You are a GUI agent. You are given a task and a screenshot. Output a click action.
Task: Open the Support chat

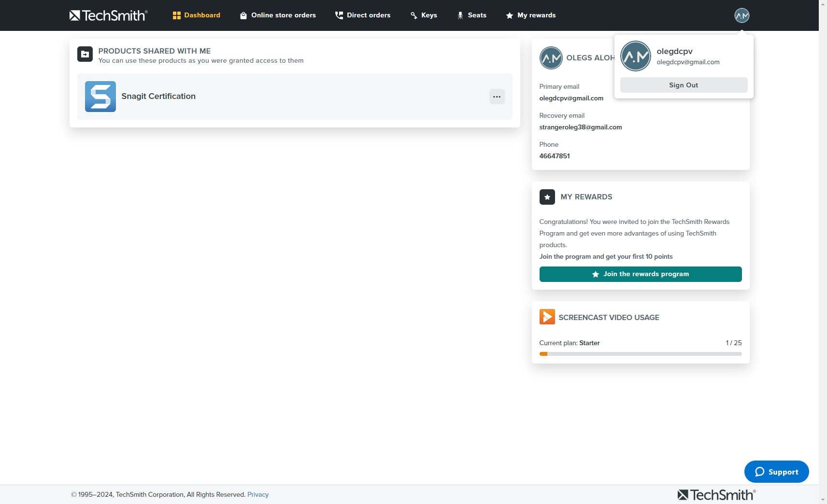click(776, 472)
